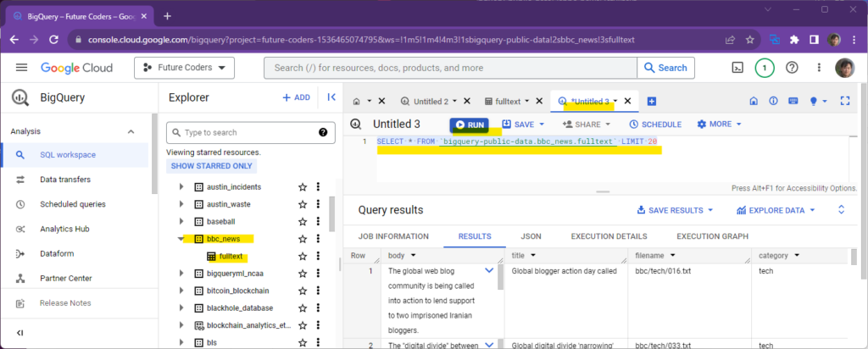Open EXPLORE DATA dropdown

pos(776,210)
